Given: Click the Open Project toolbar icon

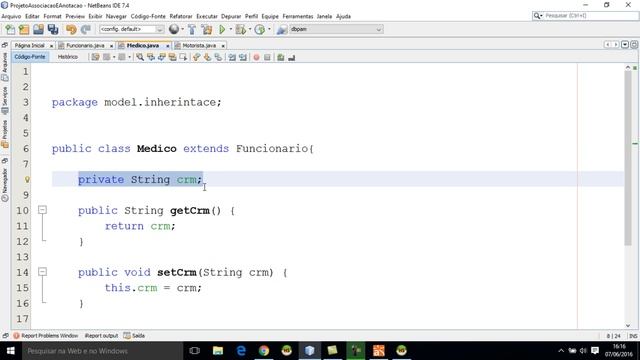Looking at the screenshot, I should tap(38, 29).
